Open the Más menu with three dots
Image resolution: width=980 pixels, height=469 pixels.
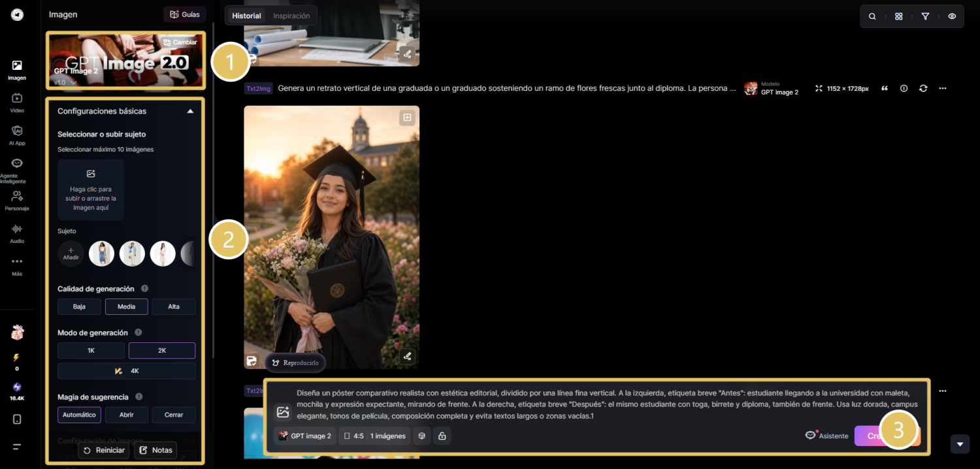tap(17, 266)
